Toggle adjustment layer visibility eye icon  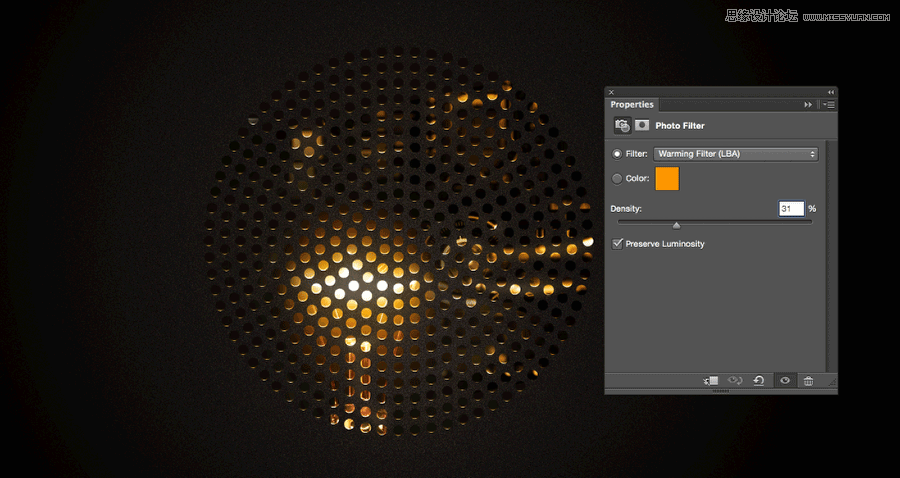[785, 381]
